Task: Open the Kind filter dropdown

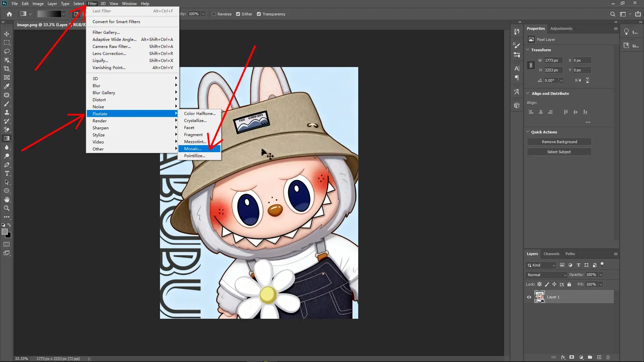Action: (x=541, y=265)
